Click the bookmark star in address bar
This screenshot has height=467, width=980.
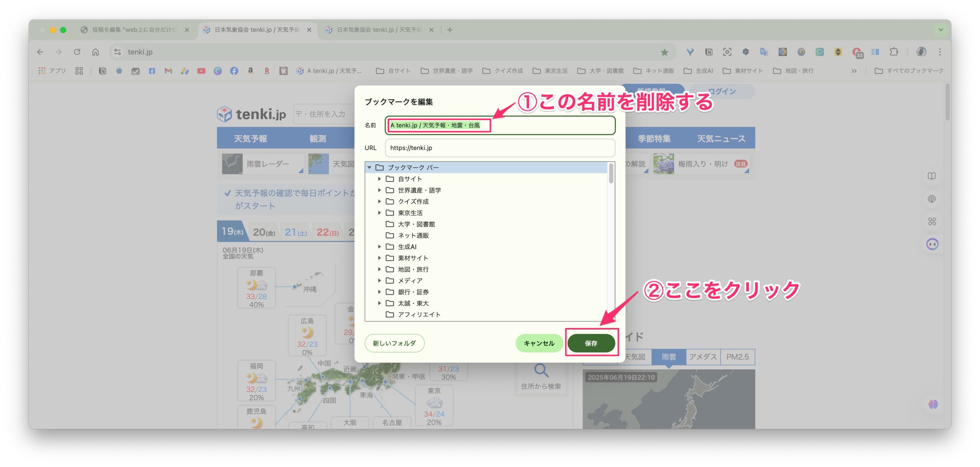[665, 52]
